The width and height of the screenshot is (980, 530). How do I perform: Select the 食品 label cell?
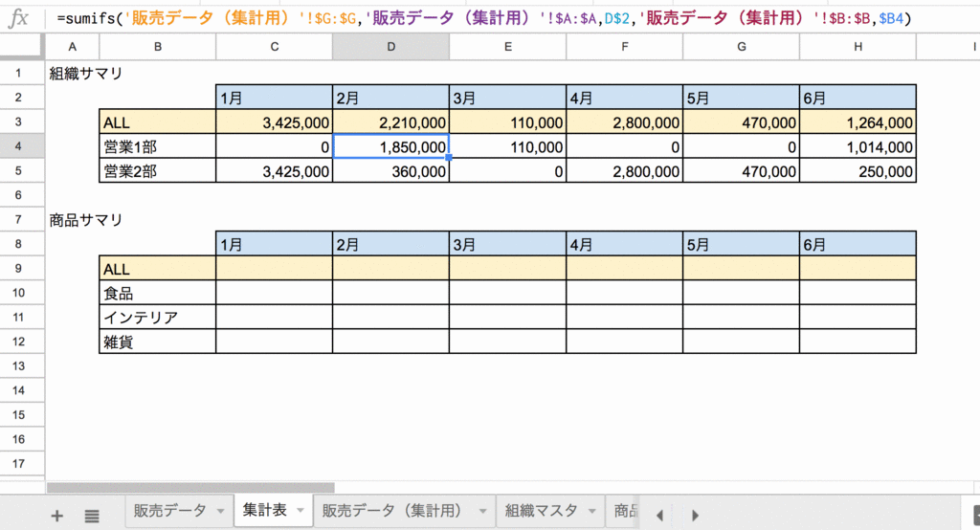tap(158, 293)
